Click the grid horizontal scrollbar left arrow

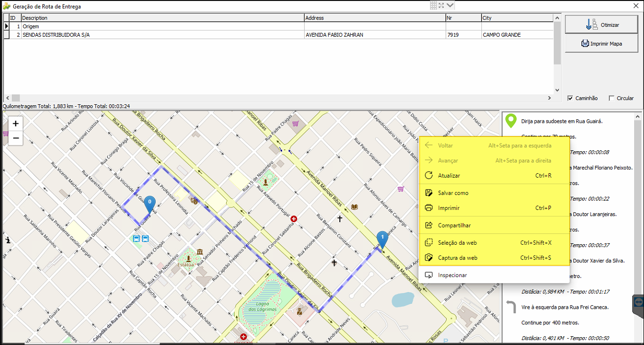point(8,98)
